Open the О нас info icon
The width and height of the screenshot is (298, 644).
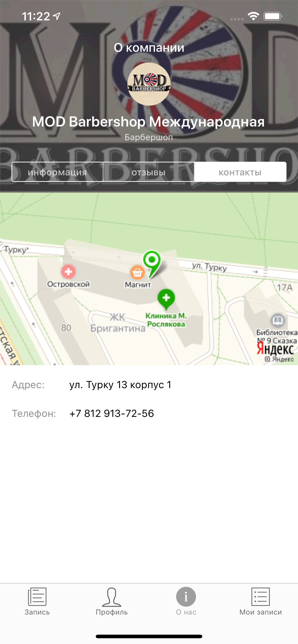(x=186, y=597)
